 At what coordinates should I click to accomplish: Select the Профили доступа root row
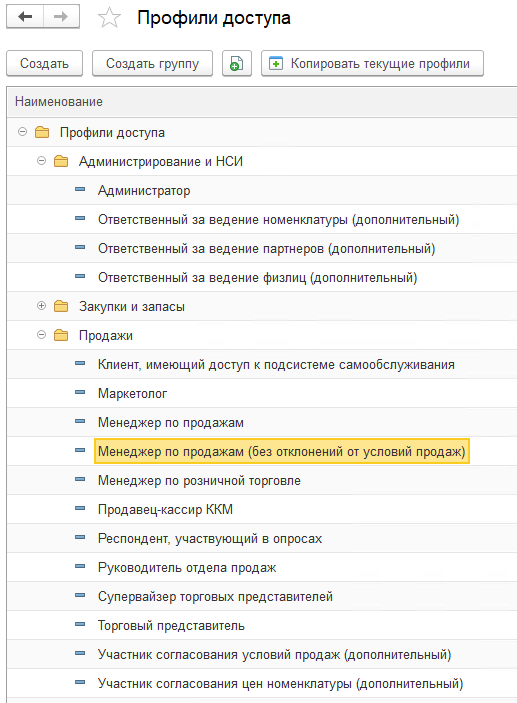tap(262, 132)
